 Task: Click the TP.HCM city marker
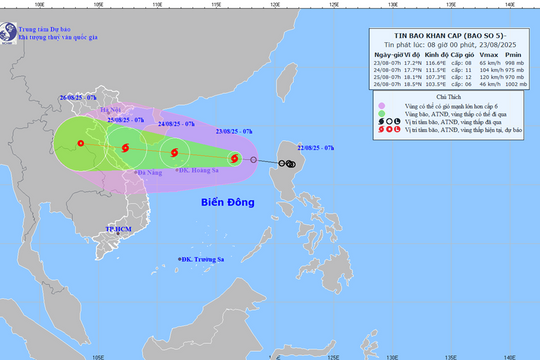(x=118, y=234)
